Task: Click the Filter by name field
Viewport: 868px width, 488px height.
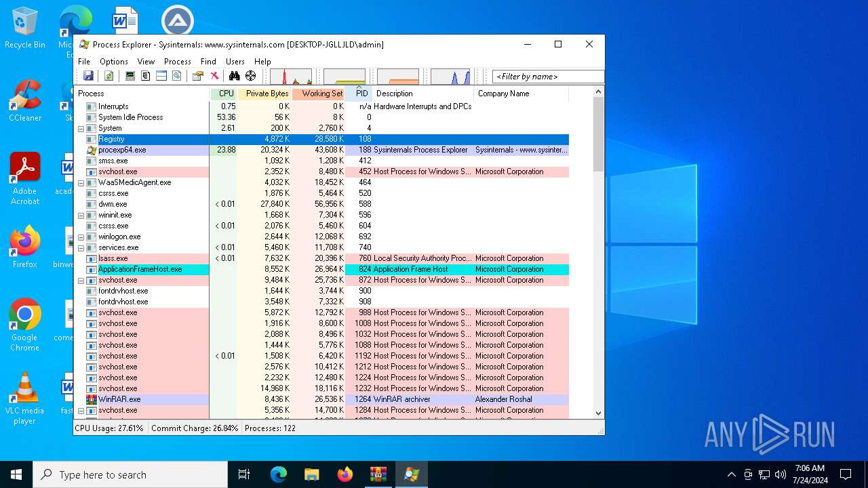Action: point(548,77)
